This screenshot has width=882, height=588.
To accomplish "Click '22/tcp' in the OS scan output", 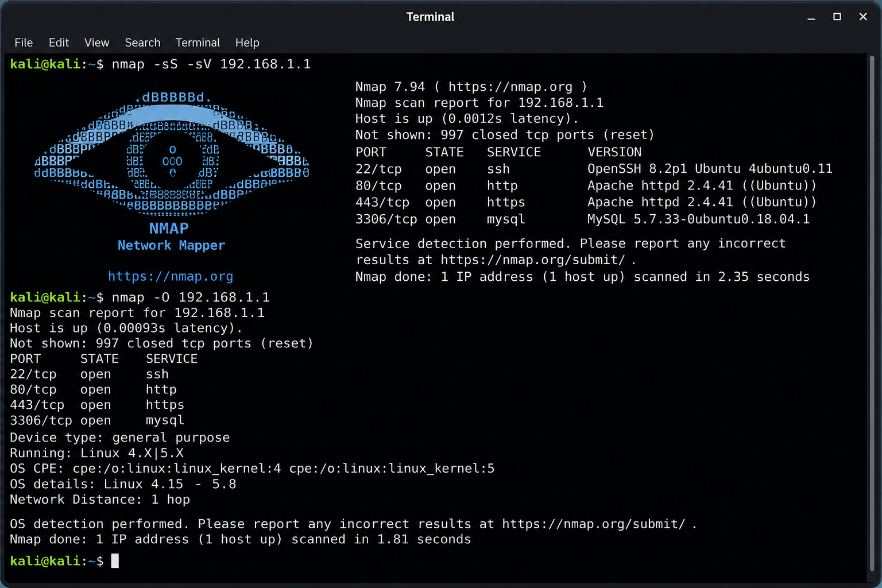I will (x=33, y=374).
